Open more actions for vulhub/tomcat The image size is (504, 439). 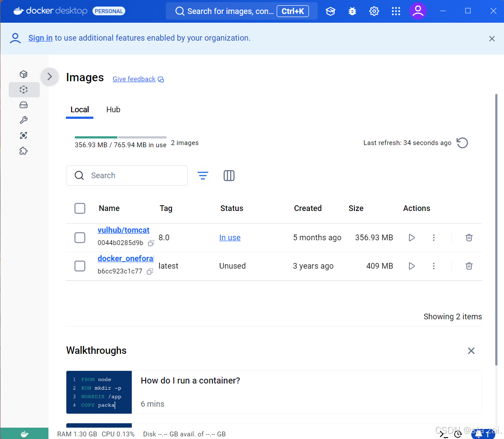434,238
